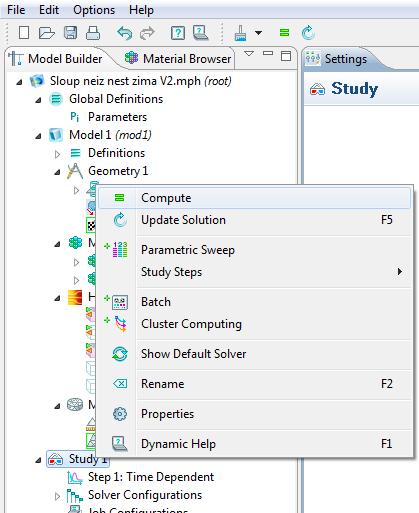
Task: Open the Edit menu
Action: 49,10
